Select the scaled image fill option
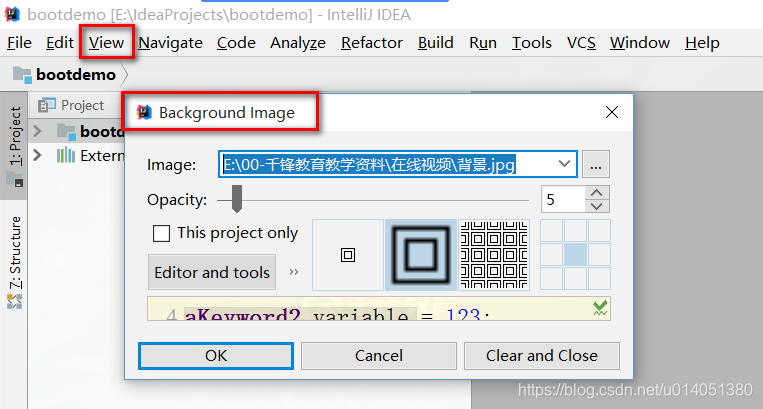Viewport: 763px width, 409px height. click(x=421, y=255)
